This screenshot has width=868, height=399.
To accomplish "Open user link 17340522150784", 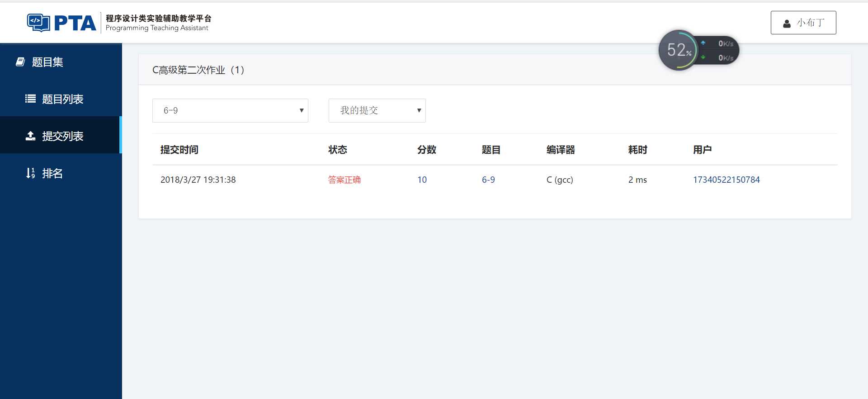I will click(x=726, y=180).
